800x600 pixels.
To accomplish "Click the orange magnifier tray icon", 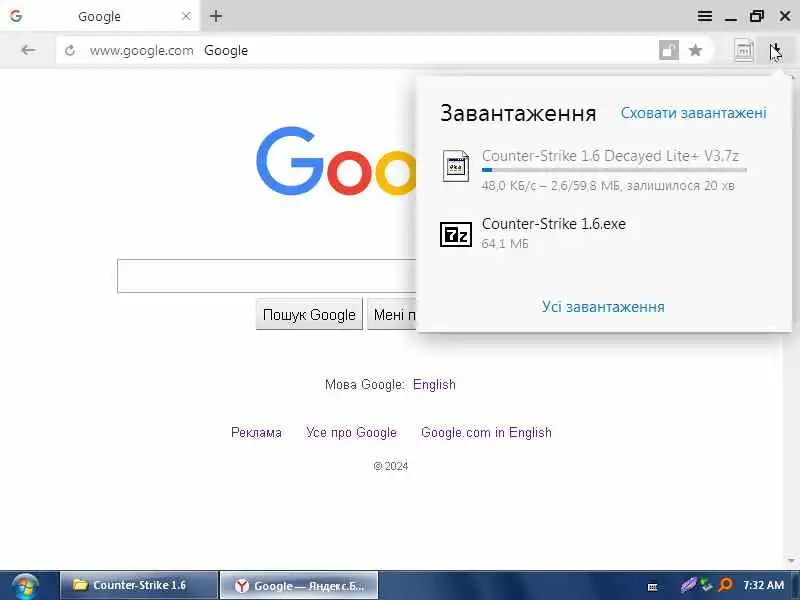I will pyautogui.click(x=725, y=585).
